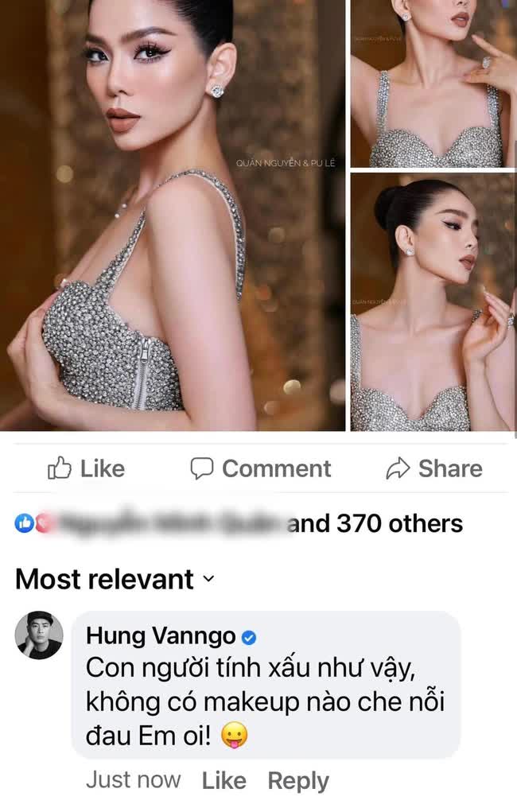517x812 pixels.
Task: Click the chevron next to Most relevant
Action: click(x=208, y=579)
